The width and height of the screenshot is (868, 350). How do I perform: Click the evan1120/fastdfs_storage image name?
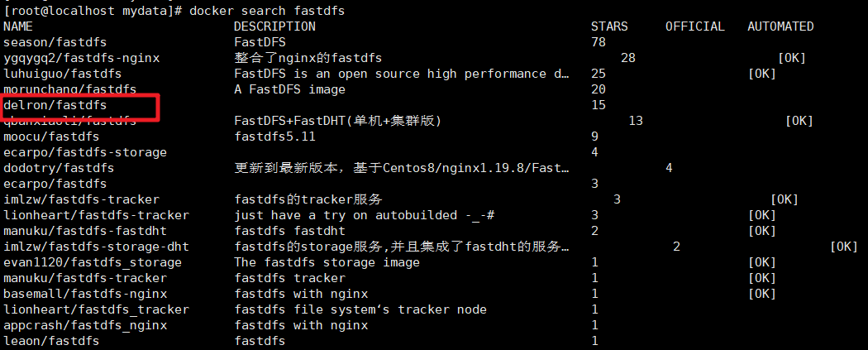pyautogui.click(x=93, y=262)
